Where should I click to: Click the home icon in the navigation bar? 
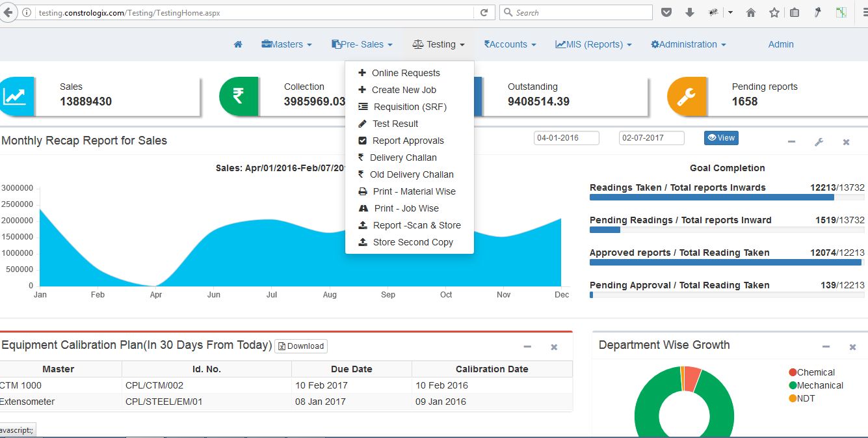[x=238, y=44]
